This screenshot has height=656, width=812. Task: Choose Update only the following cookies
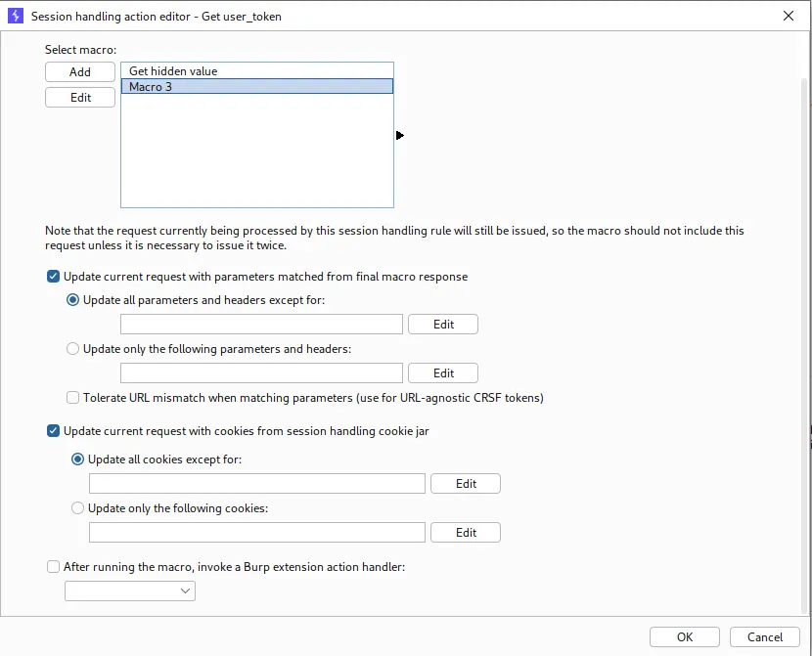(77, 508)
